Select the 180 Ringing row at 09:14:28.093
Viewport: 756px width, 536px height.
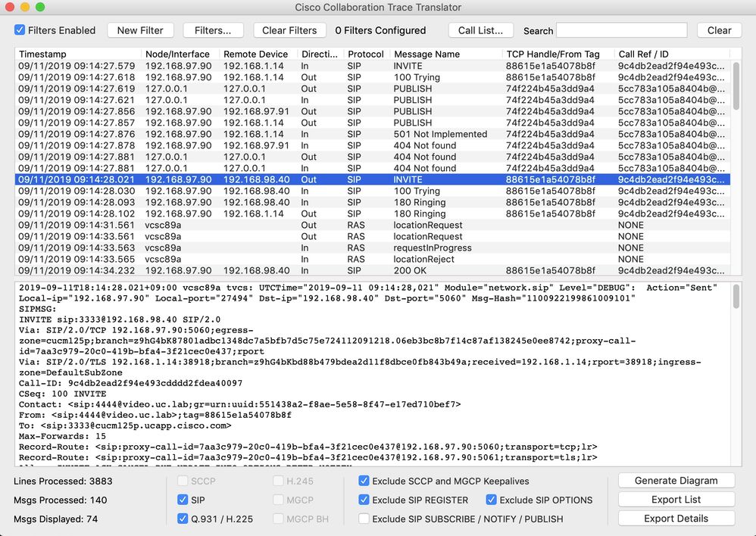pos(372,202)
